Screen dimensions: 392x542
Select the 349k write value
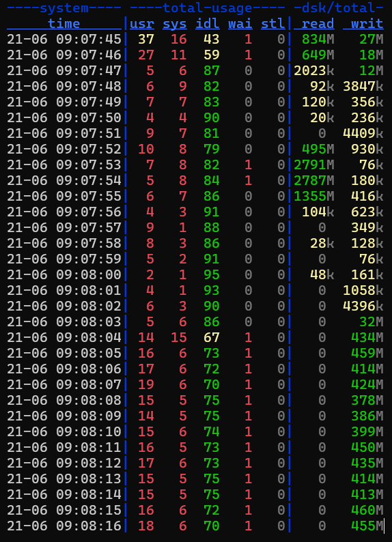point(367,227)
